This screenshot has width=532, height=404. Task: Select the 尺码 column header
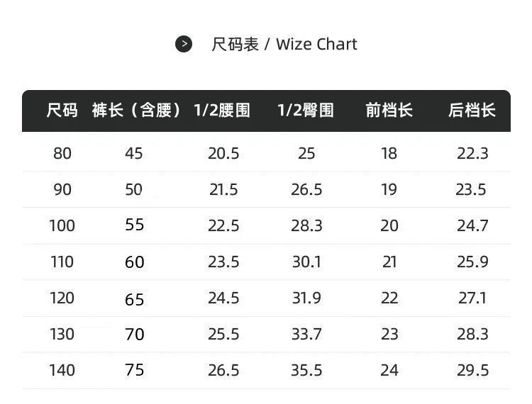62,111
